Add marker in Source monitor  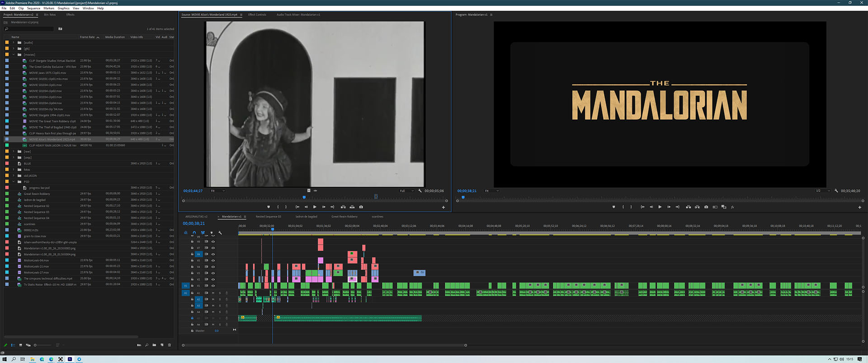269,207
